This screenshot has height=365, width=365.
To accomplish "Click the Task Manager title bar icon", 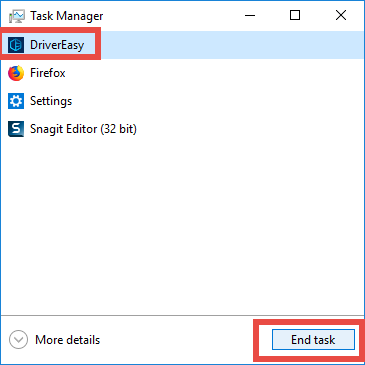I will (17, 16).
